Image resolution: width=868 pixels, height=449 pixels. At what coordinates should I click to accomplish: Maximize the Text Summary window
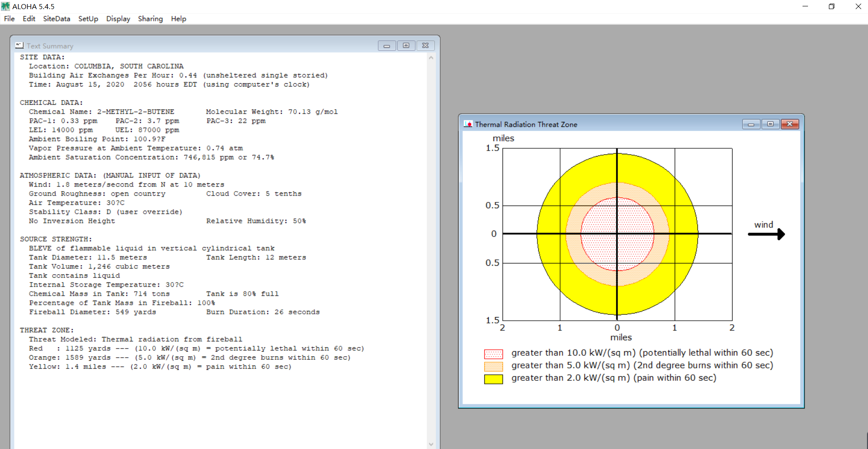(406, 45)
